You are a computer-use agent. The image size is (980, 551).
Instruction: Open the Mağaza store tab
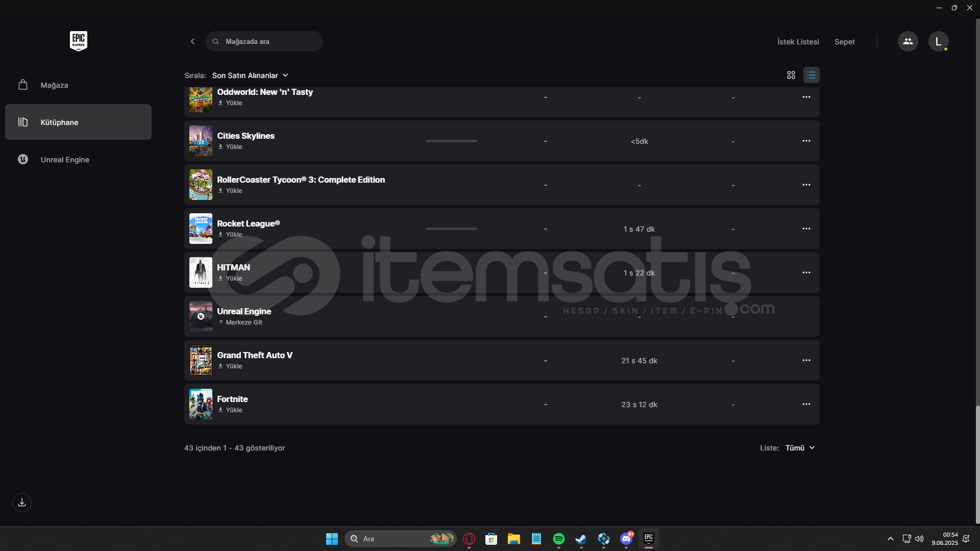point(78,85)
